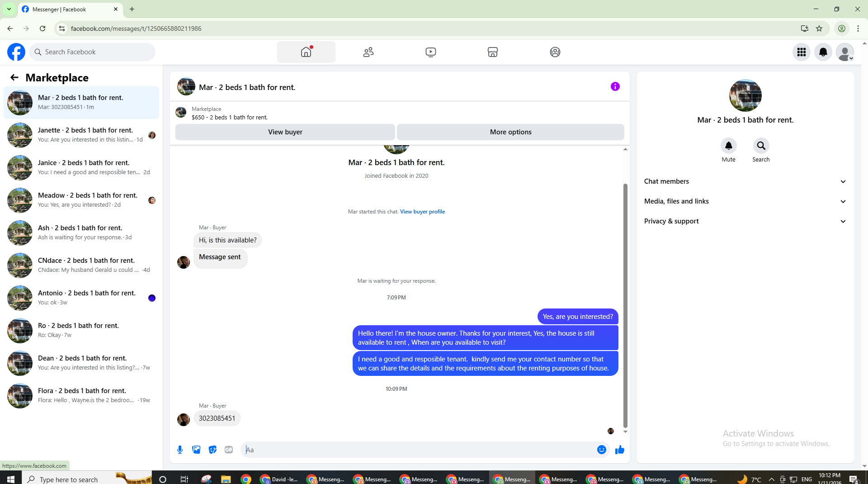Open the View buyer profile link
Viewport: 868px width, 484px height.
pyautogui.click(x=422, y=212)
